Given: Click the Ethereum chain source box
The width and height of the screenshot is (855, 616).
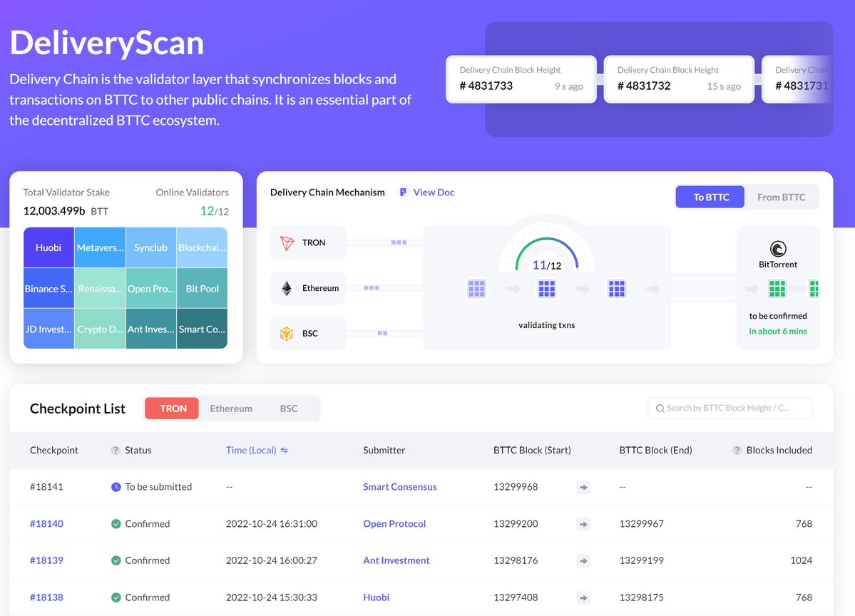Looking at the screenshot, I should click(x=307, y=288).
